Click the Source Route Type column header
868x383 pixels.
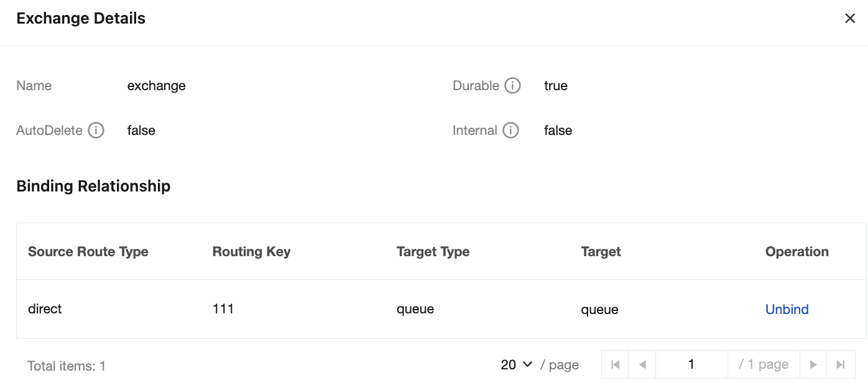tap(88, 252)
